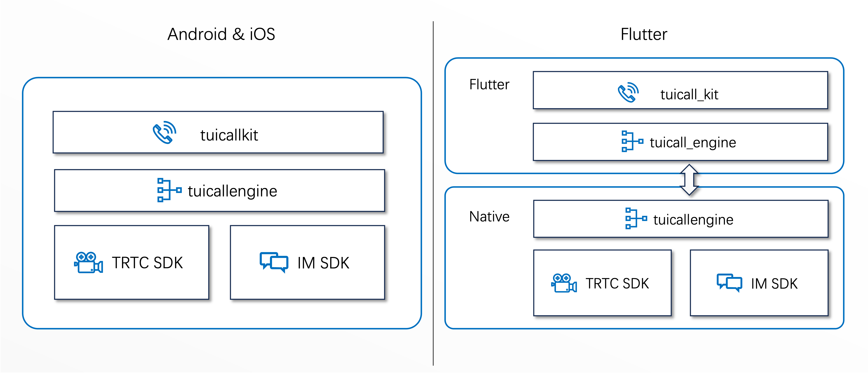Click the Flutter heading at top right

(x=644, y=34)
